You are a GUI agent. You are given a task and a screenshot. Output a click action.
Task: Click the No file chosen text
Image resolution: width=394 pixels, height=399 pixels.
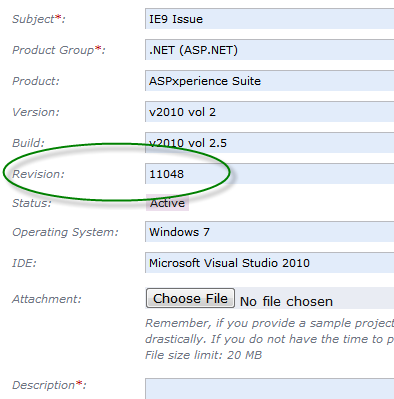point(286,301)
